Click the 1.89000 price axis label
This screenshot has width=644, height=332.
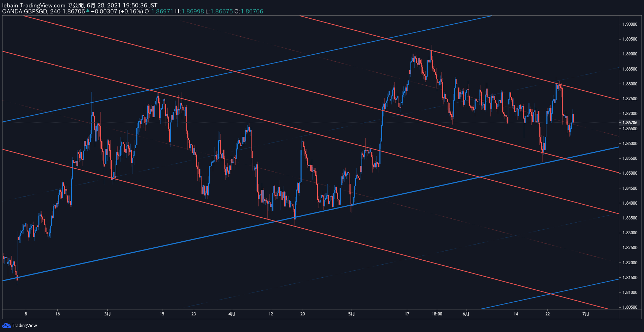click(x=630, y=54)
